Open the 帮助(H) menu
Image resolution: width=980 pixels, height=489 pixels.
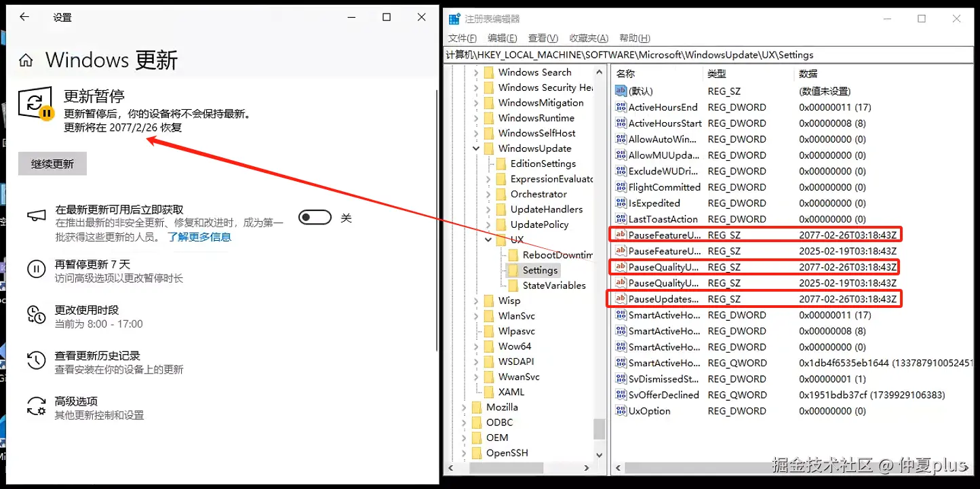635,38
